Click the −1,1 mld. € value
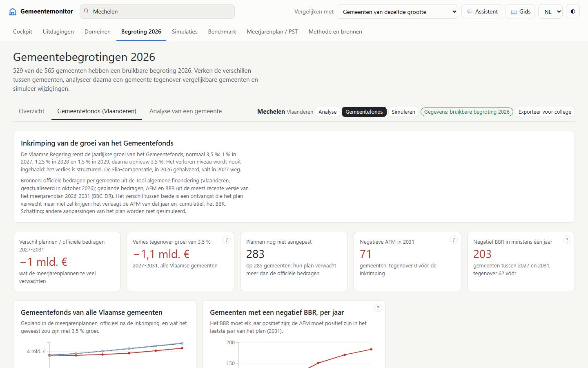588x368 pixels. tap(161, 254)
